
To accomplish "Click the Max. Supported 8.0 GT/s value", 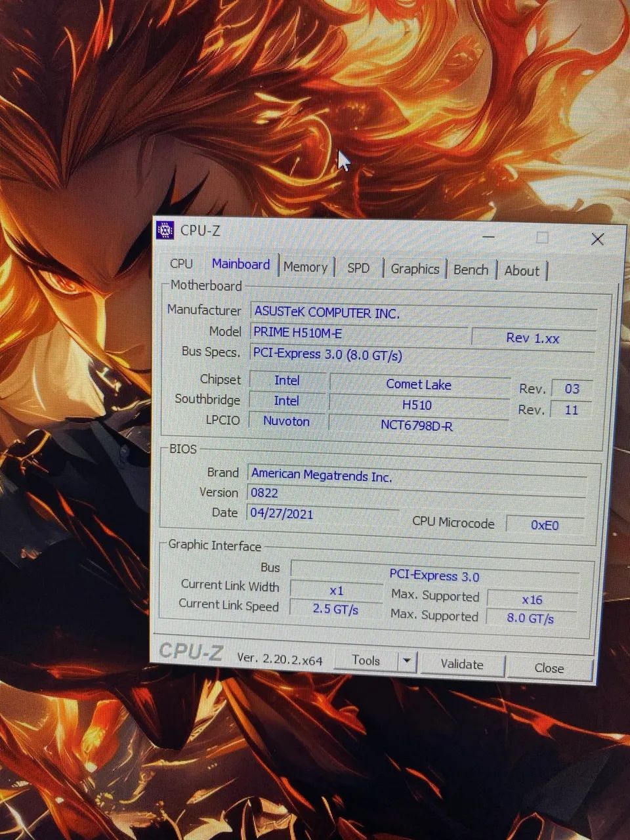I will (x=530, y=618).
